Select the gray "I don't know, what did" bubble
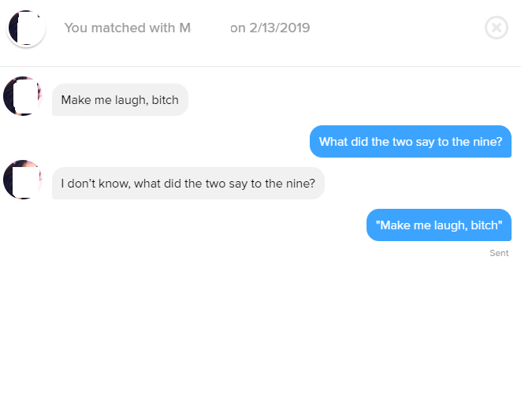The height and width of the screenshot is (420, 521). pyautogui.click(x=188, y=184)
